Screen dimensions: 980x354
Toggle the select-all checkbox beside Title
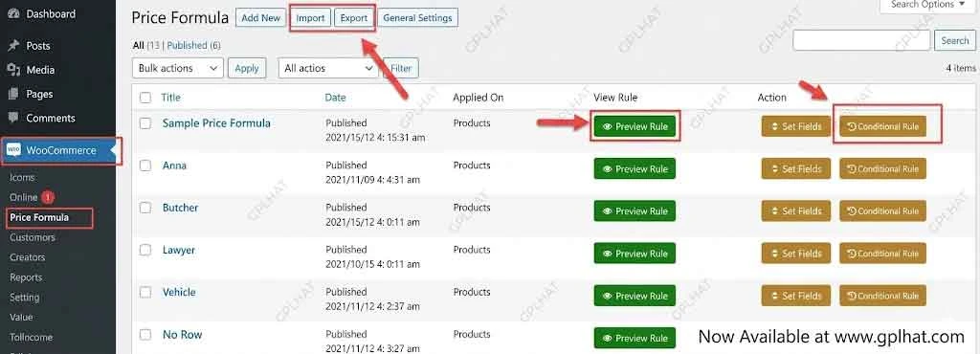pos(145,98)
